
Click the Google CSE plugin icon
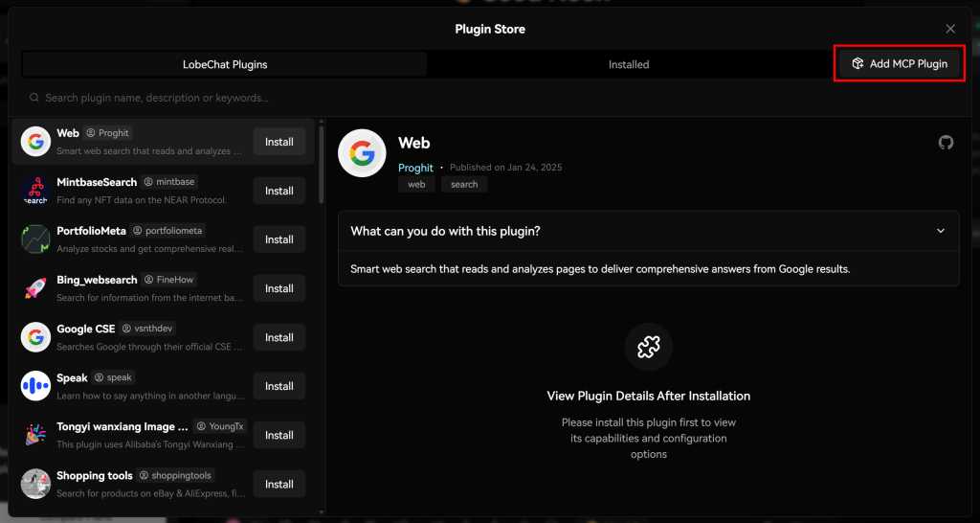click(x=35, y=337)
